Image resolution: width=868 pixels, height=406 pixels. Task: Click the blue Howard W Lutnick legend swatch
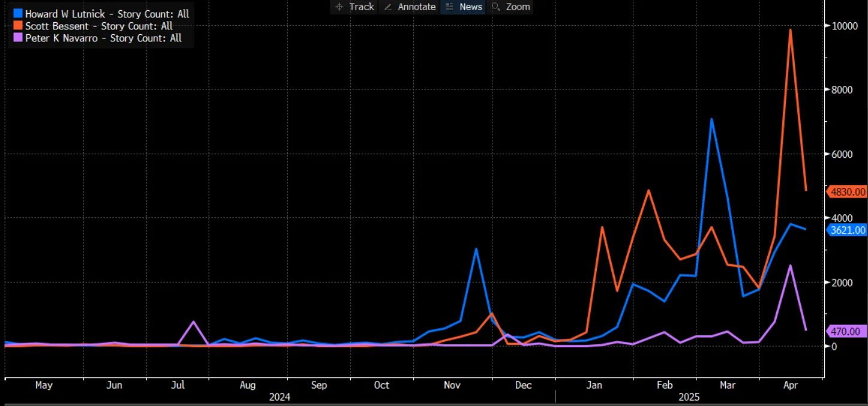pos(17,14)
